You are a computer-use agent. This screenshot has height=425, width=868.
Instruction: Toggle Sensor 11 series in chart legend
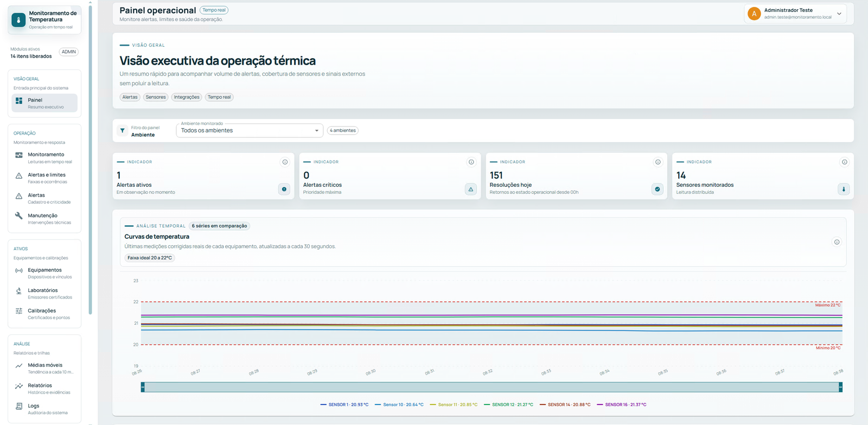tap(454, 404)
